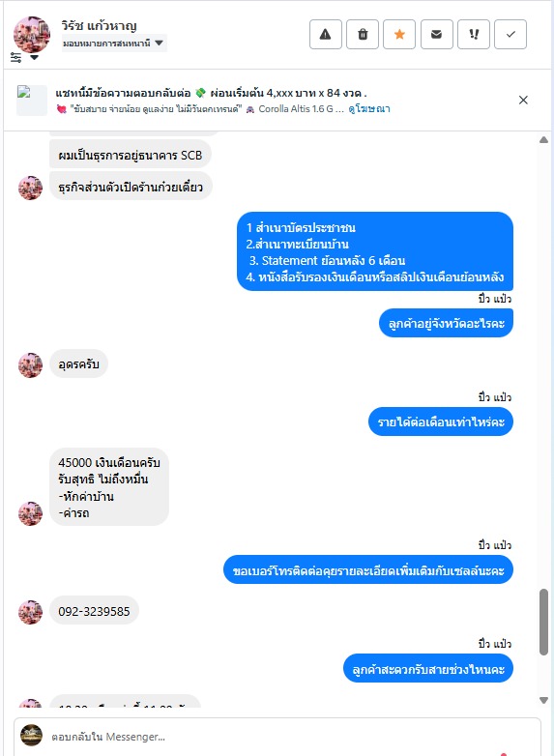This screenshot has height=756, width=554.
Task: Mark conversation as spam with warning icon
Action: coord(326,34)
